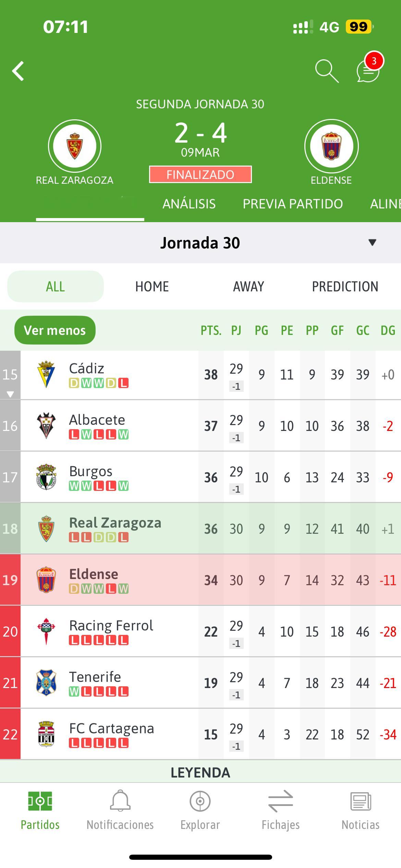
Task: Open Explorar target icon
Action: click(200, 801)
